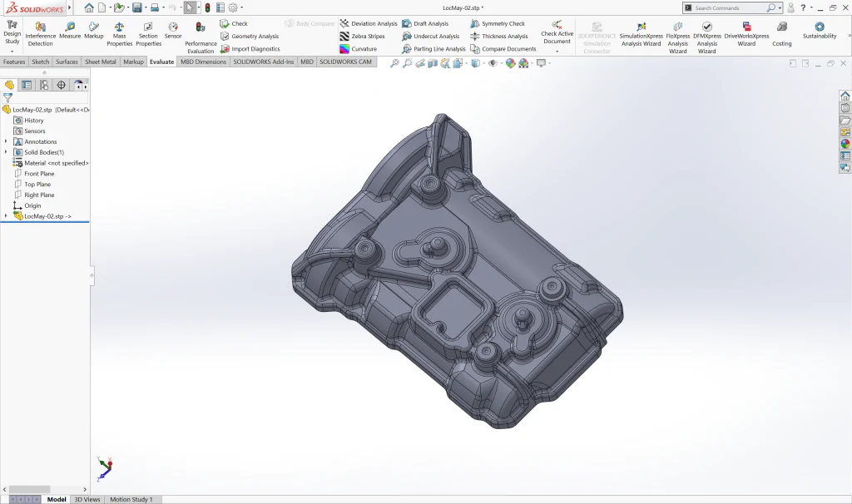Image resolution: width=852 pixels, height=504 pixels.
Task: Switch to the Sheet Metal tab
Action: click(x=101, y=62)
